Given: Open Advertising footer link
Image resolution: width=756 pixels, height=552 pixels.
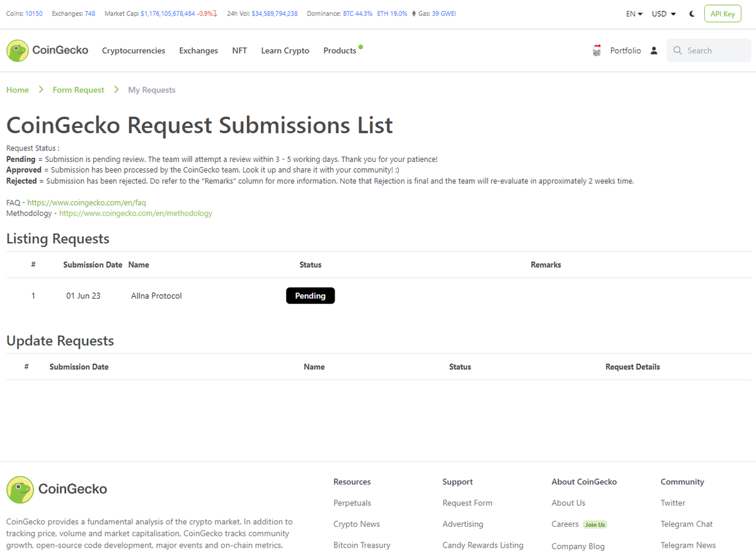Looking at the screenshot, I should coord(463,524).
